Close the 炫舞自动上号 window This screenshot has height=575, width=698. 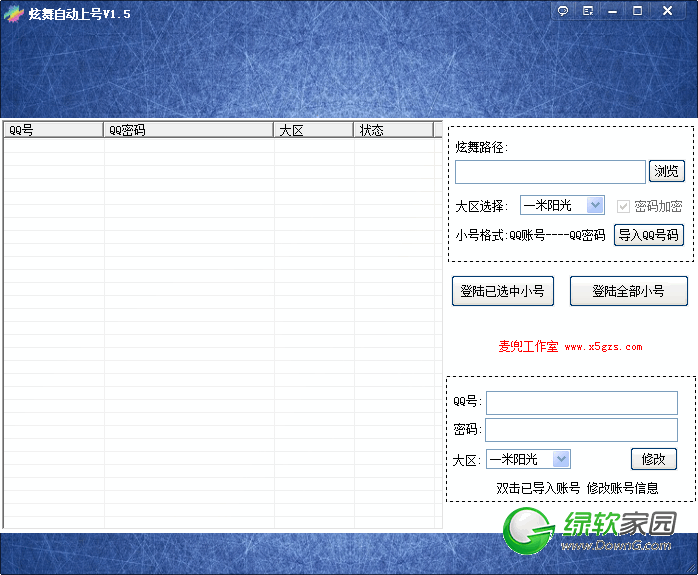point(667,11)
